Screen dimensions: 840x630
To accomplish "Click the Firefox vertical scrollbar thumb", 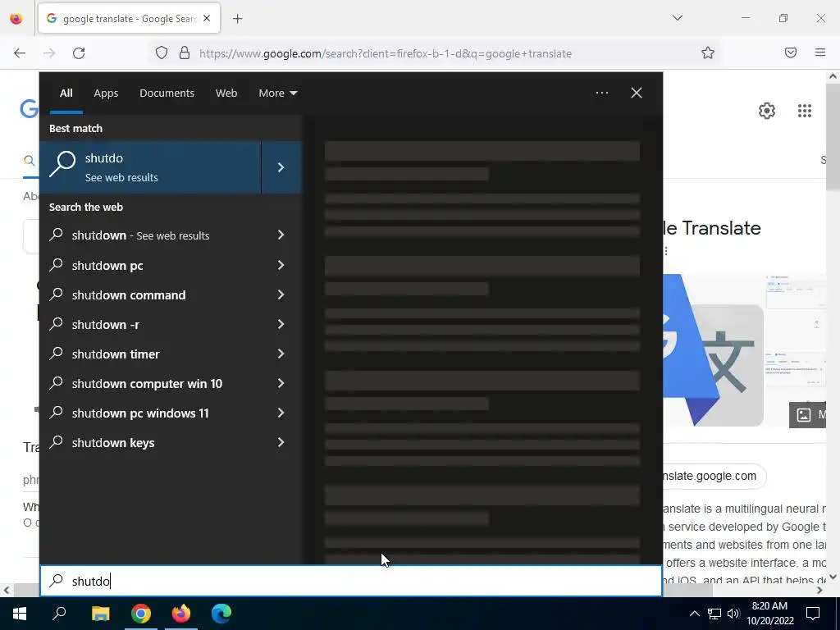I will click(x=833, y=136).
